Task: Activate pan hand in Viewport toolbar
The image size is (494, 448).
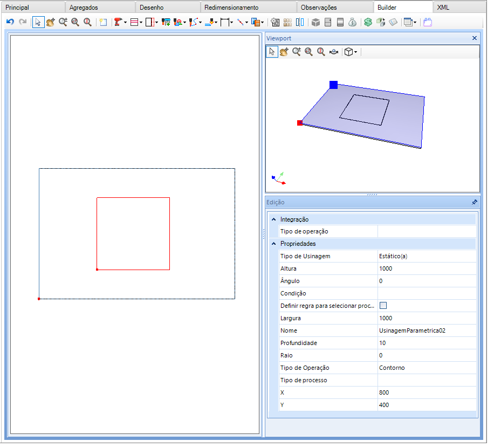Action: click(284, 52)
